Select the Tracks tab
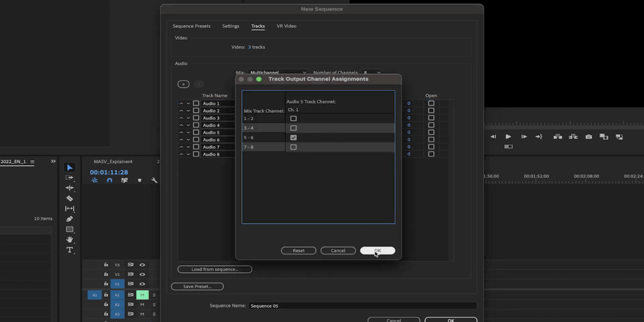Screen dimensions: 644x322 (258, 26)
